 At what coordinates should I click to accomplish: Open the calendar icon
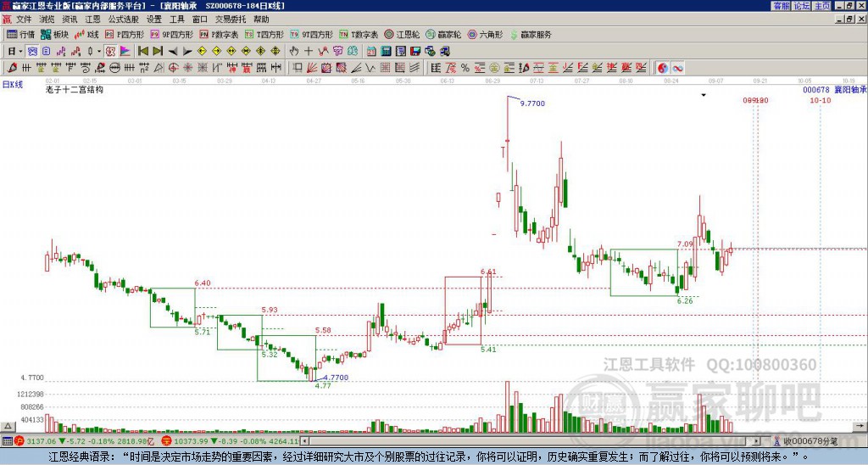coord(371,52)
